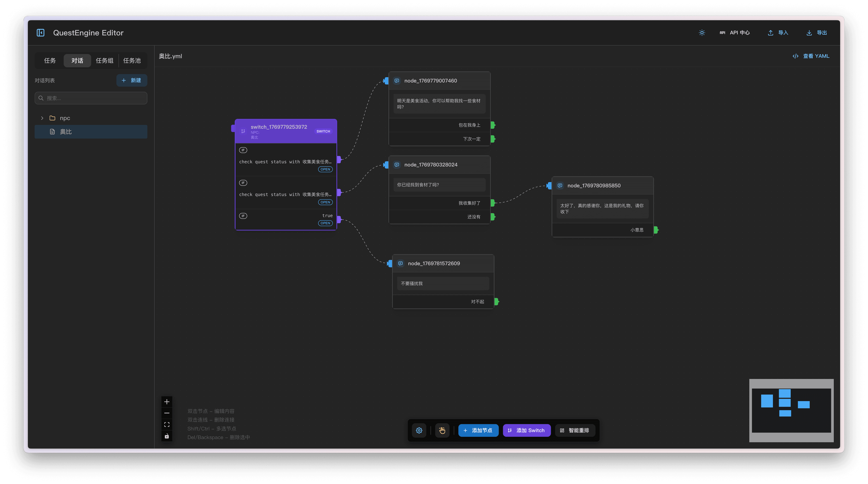
Task: Click the 下次一定 reply option
Action: click(439, 139)
